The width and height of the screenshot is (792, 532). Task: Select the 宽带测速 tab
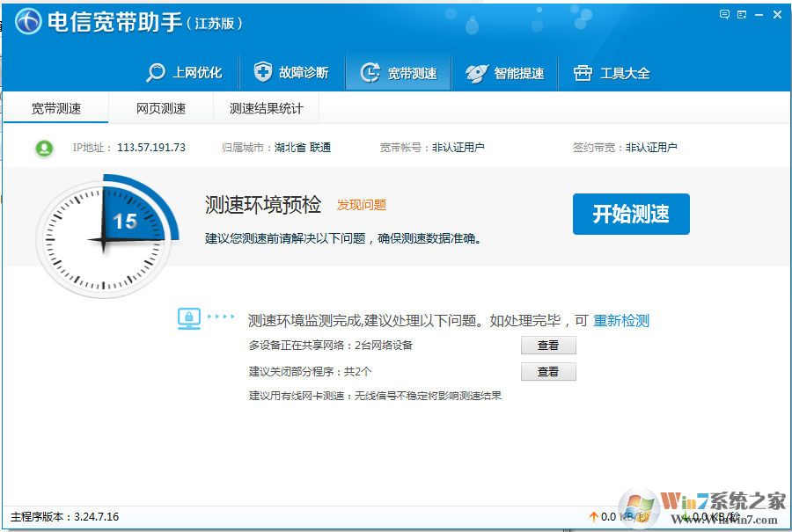56,107
